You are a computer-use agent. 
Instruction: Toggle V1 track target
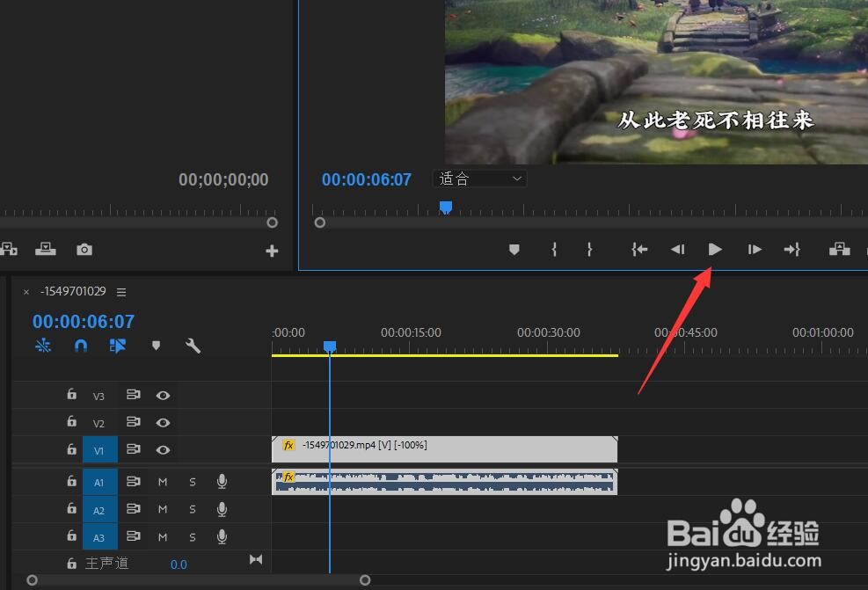[x=100, y=449]
